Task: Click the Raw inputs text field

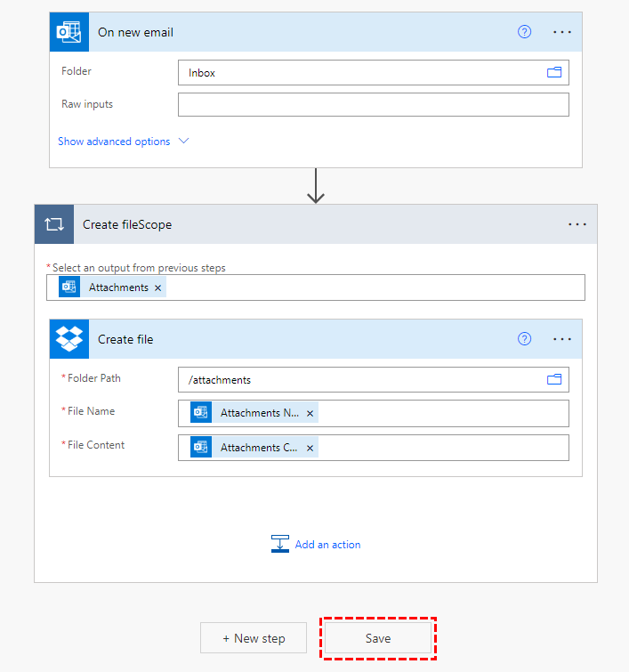Action: pyautogui.click(x=373, y=104)
